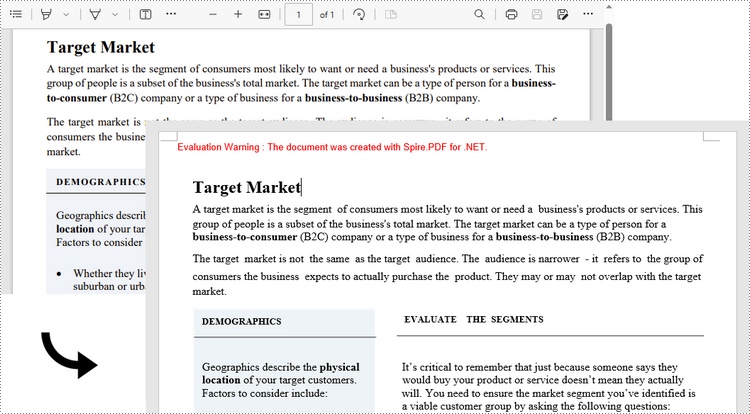Viewport: 750px width, 414px height.
Task: Zoom out with the minus button
Action: (x=213, y=14)
